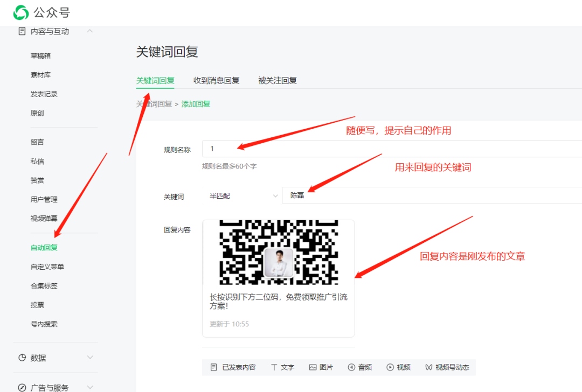Image resolution: width=582 pixels, height=392 pixels.
Task: Click the 已发表内容 document icon
Action: (x=213, y=367)
